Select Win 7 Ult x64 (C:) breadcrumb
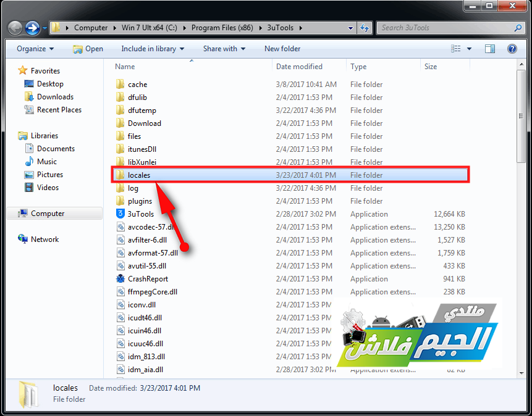 tap(150, 28)
